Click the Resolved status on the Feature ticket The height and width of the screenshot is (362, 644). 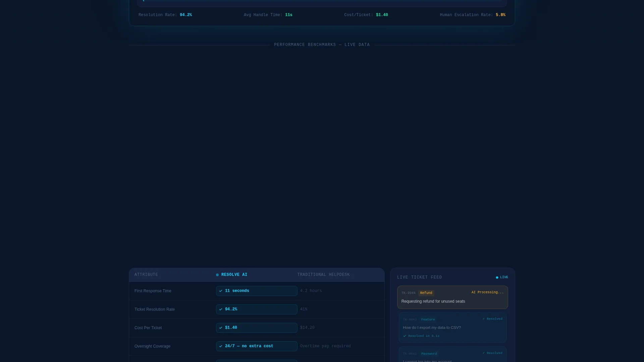coord(492,319)
